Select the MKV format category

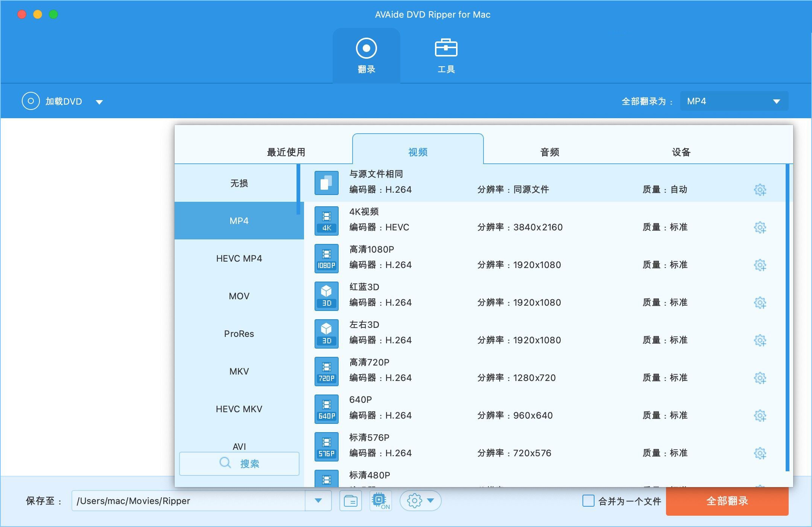[x=239, y=371]
